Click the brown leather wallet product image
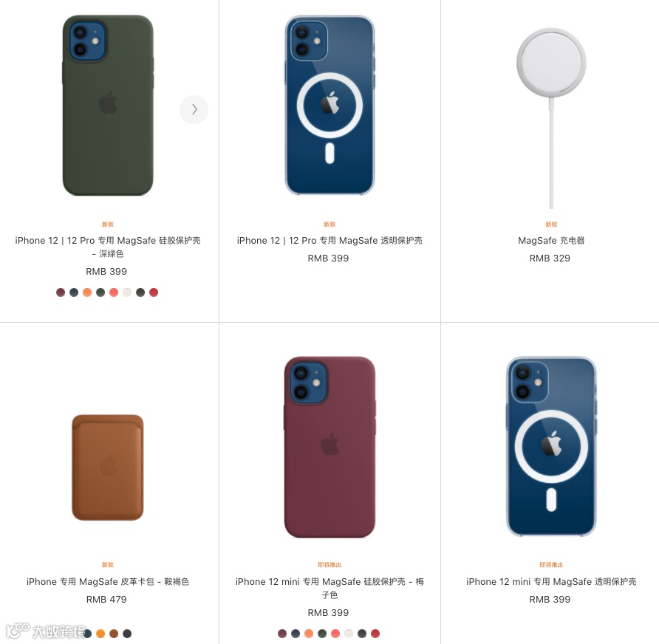The width and height of the screenshot is (659, 644). pos(108,467)
